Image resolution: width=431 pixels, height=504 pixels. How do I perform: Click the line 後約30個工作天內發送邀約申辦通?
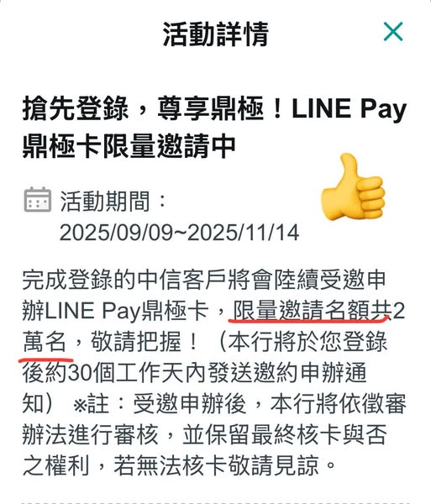[194, 373]
